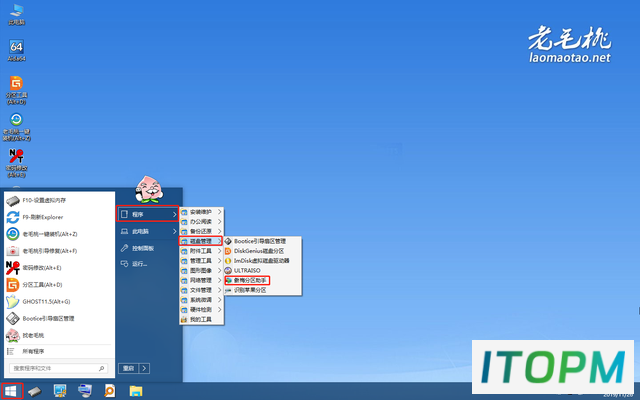640x400 pixels.
Task: Open 此电脑 icon on the desktop
Action: pos(16,14)
